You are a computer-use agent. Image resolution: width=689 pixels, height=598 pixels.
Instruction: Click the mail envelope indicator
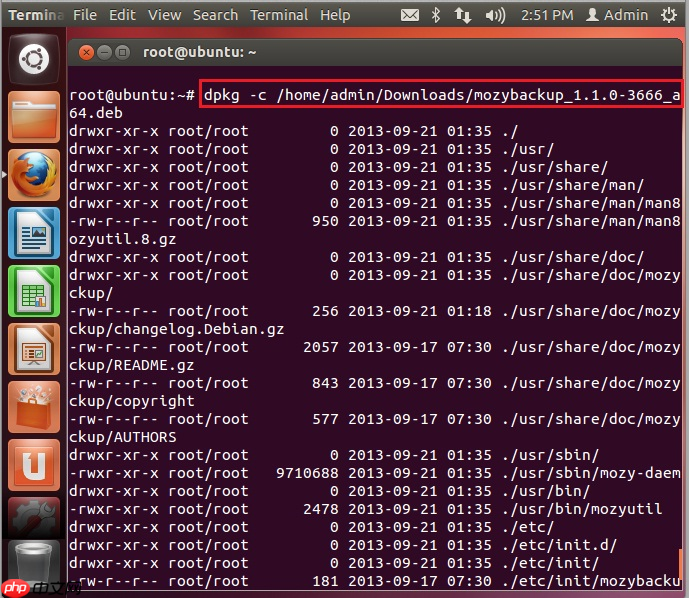410,15
